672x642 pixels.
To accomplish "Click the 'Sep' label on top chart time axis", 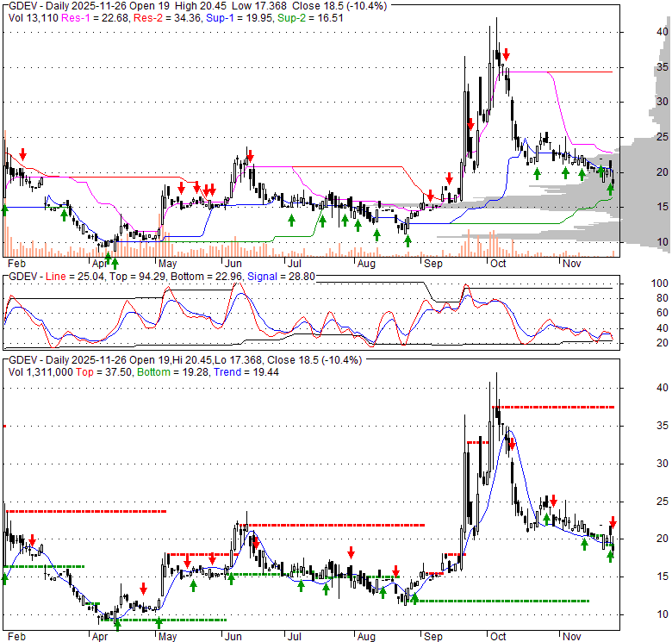I will coord(432,264).
